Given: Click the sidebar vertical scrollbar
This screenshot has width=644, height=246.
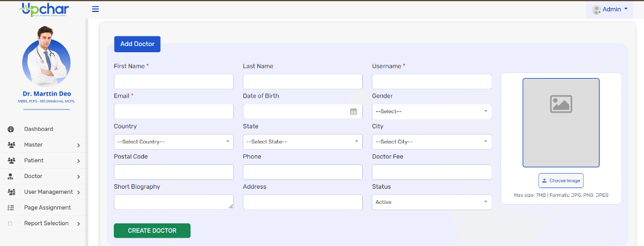Looking at the screenshot, I should pos(87,131).
